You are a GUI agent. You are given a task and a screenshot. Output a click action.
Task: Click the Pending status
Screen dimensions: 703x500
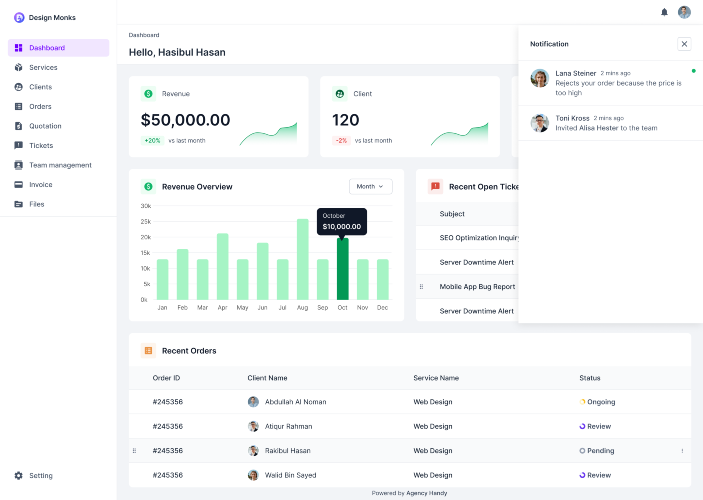click(597, 451)
